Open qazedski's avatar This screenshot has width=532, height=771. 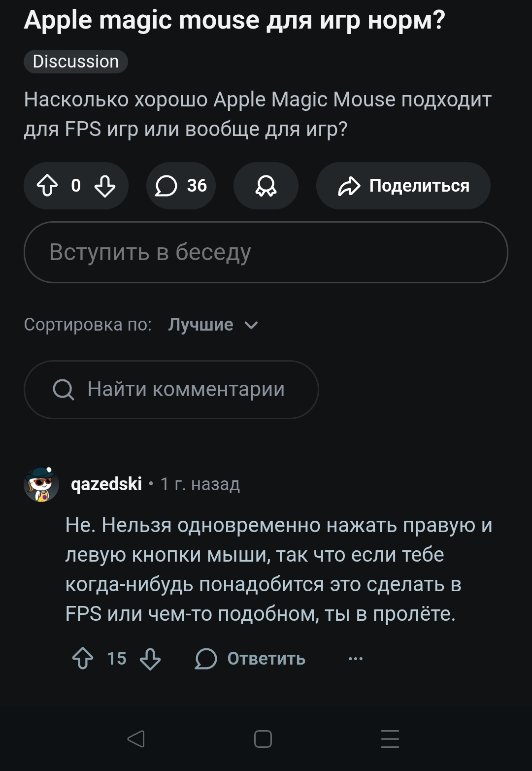click(41, 484)
